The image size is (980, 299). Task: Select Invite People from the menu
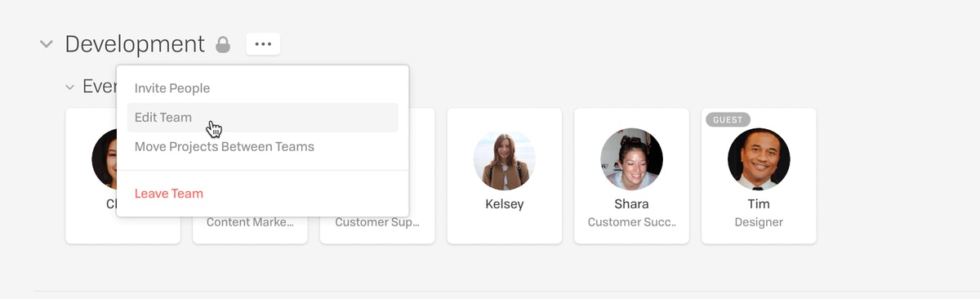pos(172,88)
